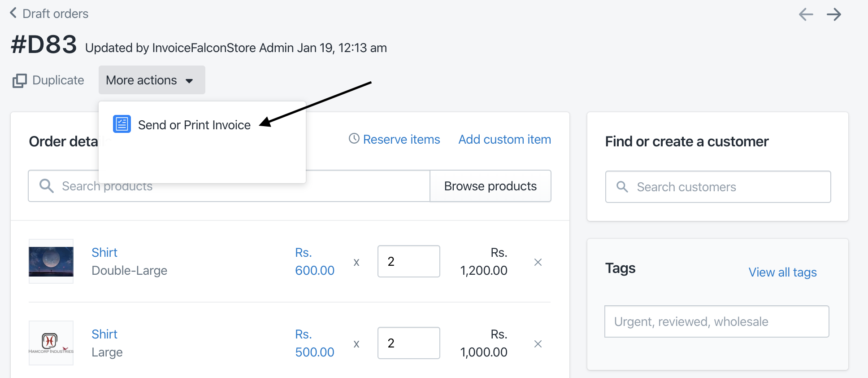Screen dimensions: 868x378
Task: Click the Reserve items clock icon
Action: point(354,139)
